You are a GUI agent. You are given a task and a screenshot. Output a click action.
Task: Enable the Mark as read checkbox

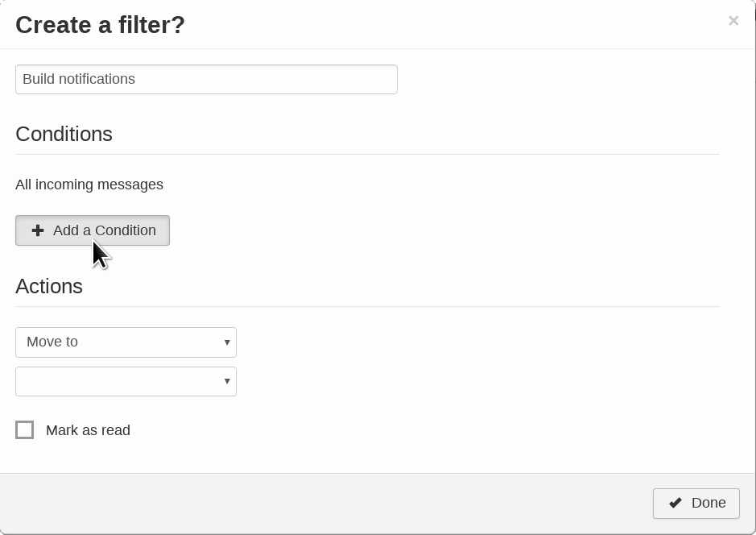pyautogui.click(x=25, y=430)
